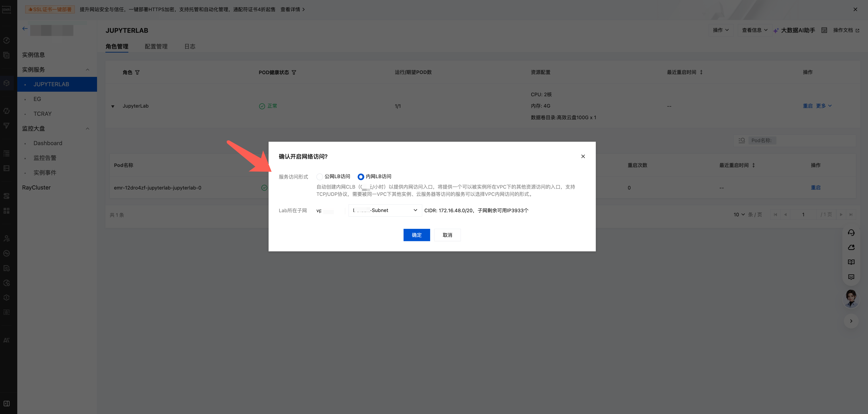The width and height of the screenshot is (868, 414).
Task: Open the 查看信息 dropdown
Action: point(755,30)
